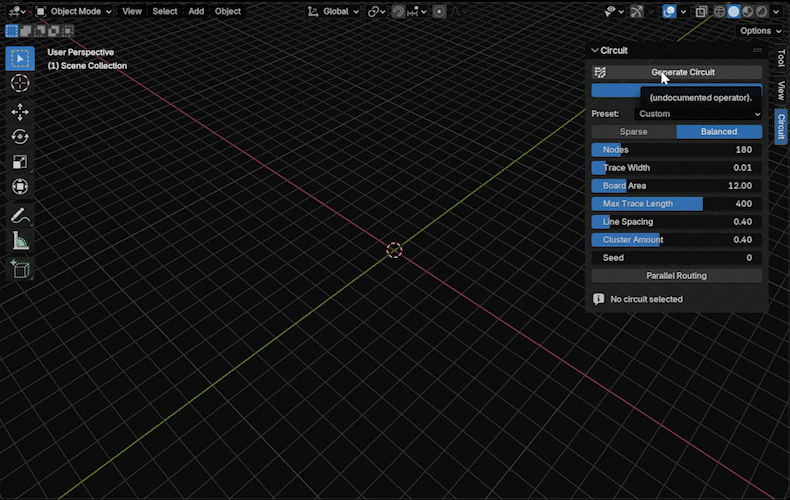Click the extend selection mode icon
The width and height of the screenshot is (790, 500).
(x=26, y=31)
